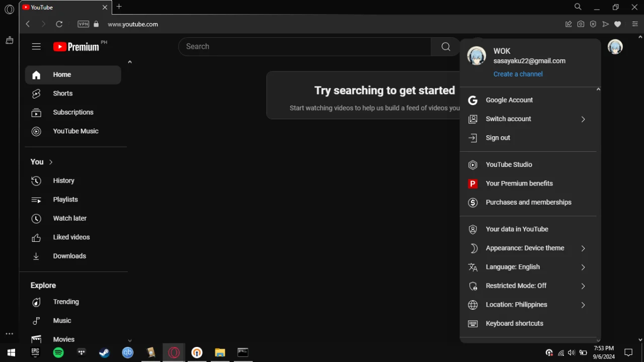
Task: Open Downloads in the sidebar
Action: coord(73,256)
